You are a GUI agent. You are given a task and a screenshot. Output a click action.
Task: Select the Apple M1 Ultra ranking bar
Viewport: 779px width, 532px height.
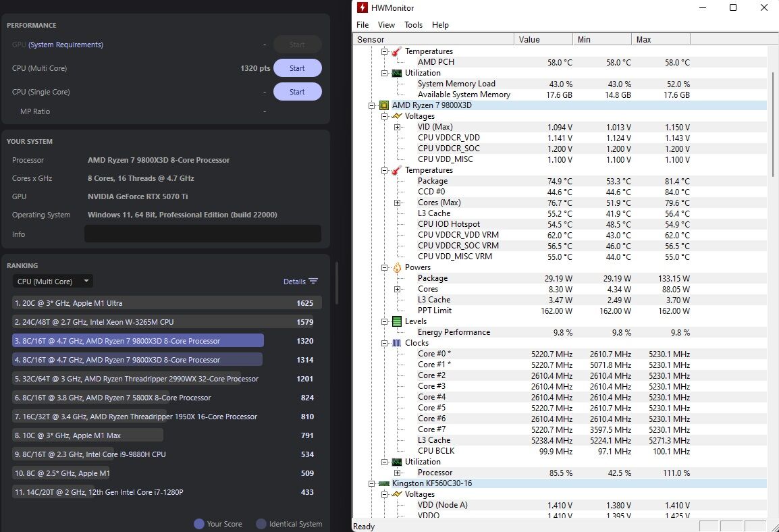(167, 303)
